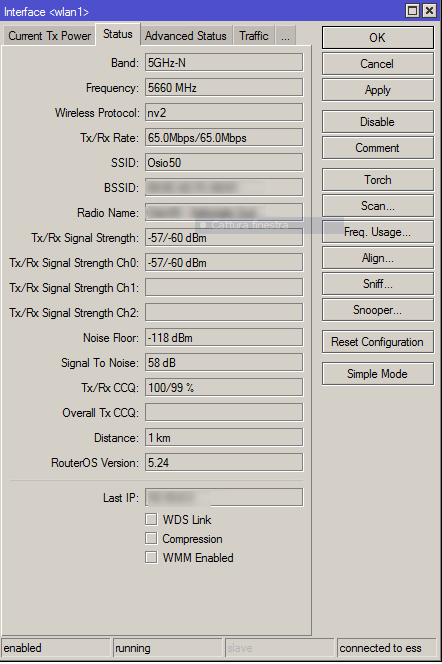Click the 'RouterOS Version:' label
Screen dimensions: 442x664
pos(94,463)
